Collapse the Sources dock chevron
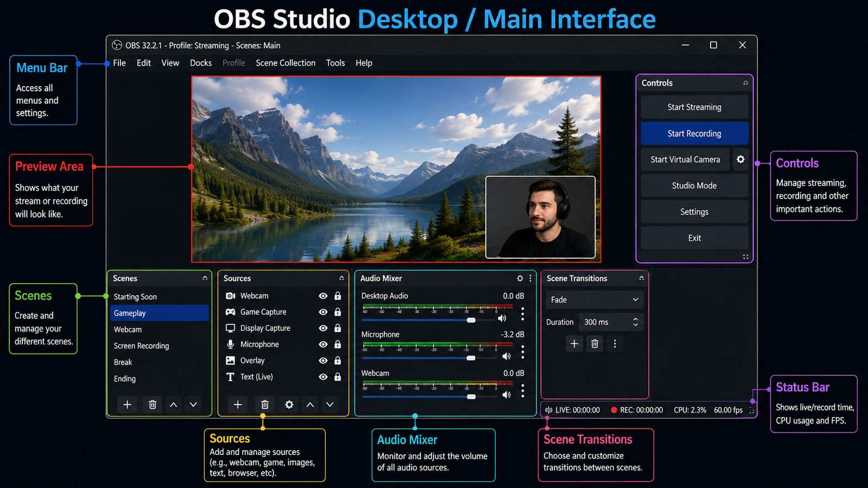Screen dimensions: 868x488 (342, 278)
